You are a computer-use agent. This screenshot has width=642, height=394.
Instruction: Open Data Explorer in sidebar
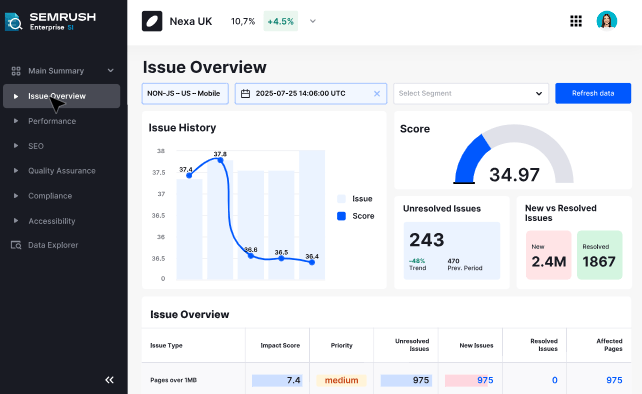click(x=53, y=245)
